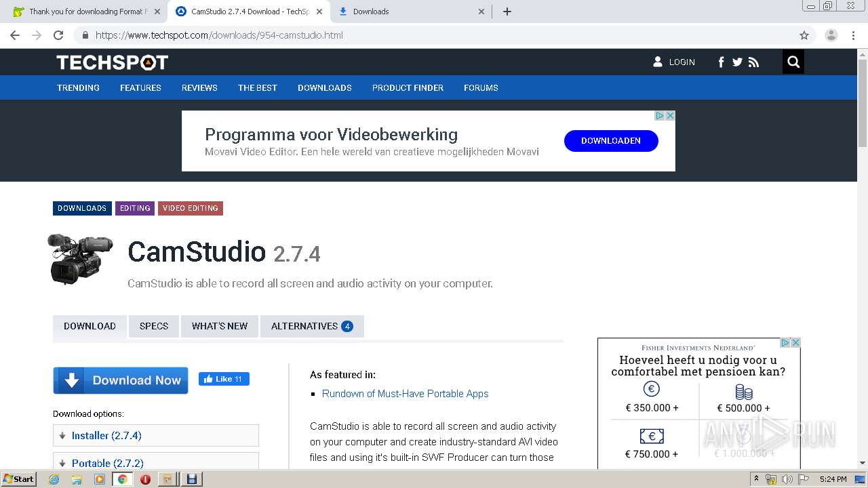Open the FORUMS nav item
Image resolution: width=868 pixels, height=488 pixels.
coord(481,87)
